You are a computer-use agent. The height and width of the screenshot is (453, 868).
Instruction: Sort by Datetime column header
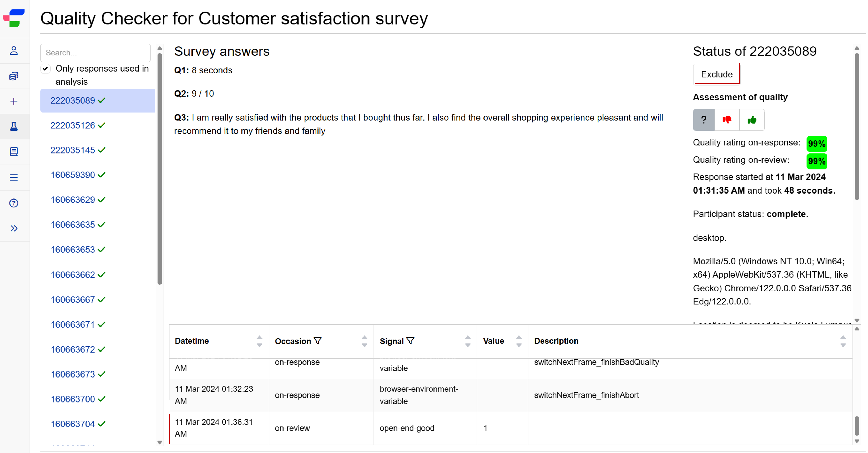pyautogui.click(x=258, y=341)
